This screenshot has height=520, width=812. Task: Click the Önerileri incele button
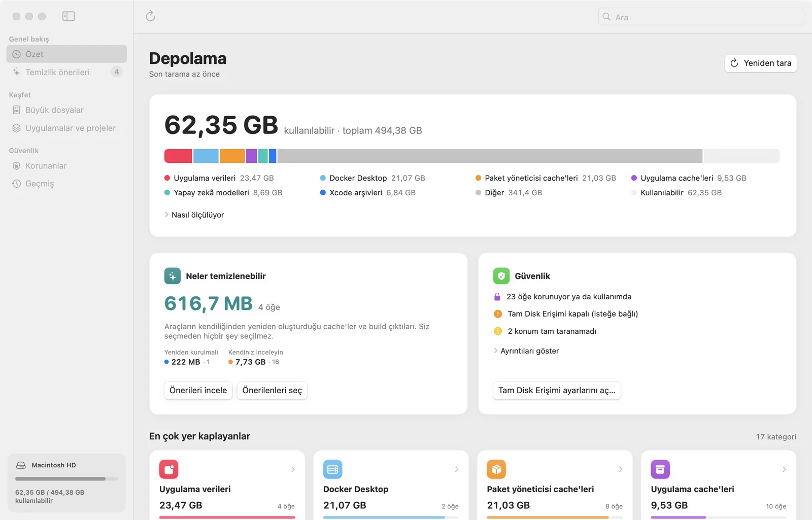coord(198,391)
